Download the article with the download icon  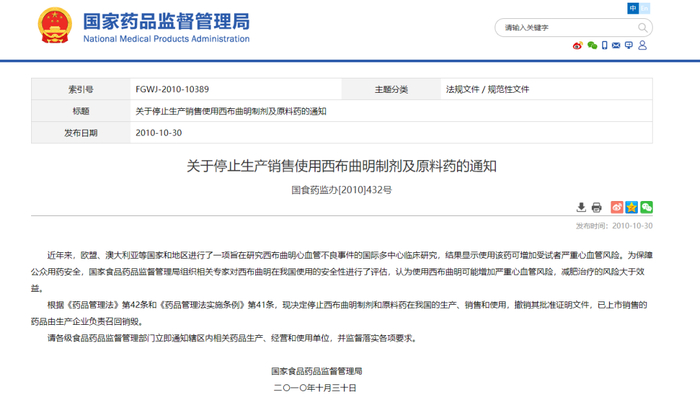pos(581,207)
